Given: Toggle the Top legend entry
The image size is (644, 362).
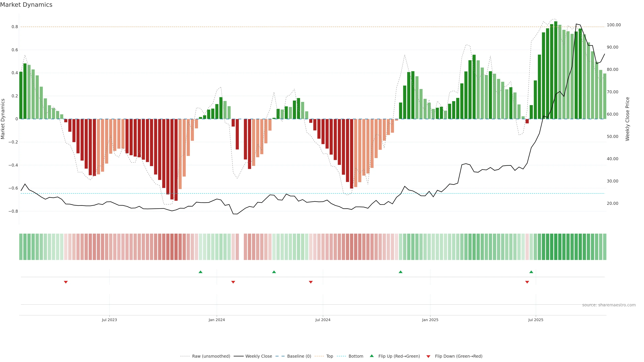Looking at the screenshot, I should tap(330, 356).
